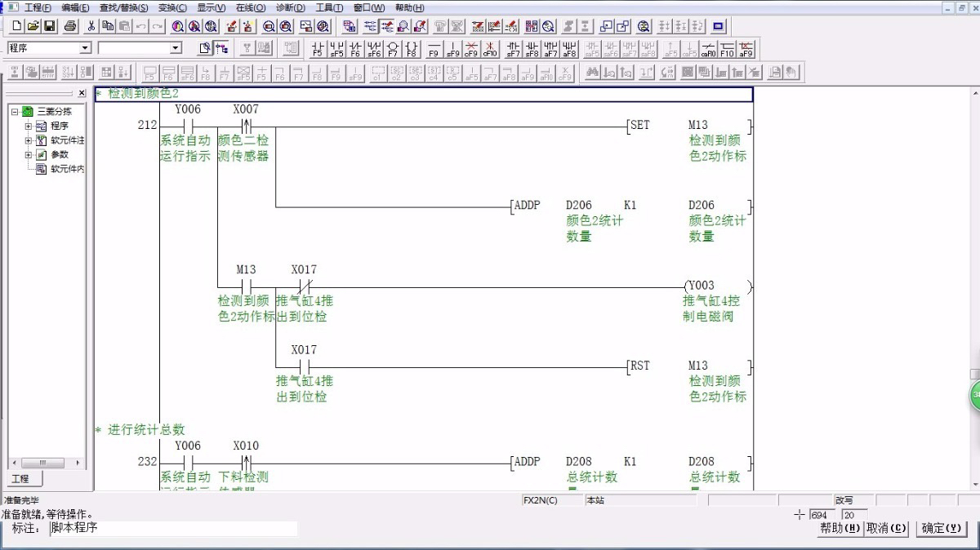Insert rising pulse contact (sF7)
The width and height of the screenshot is (980, 550).
click(514, 48)
